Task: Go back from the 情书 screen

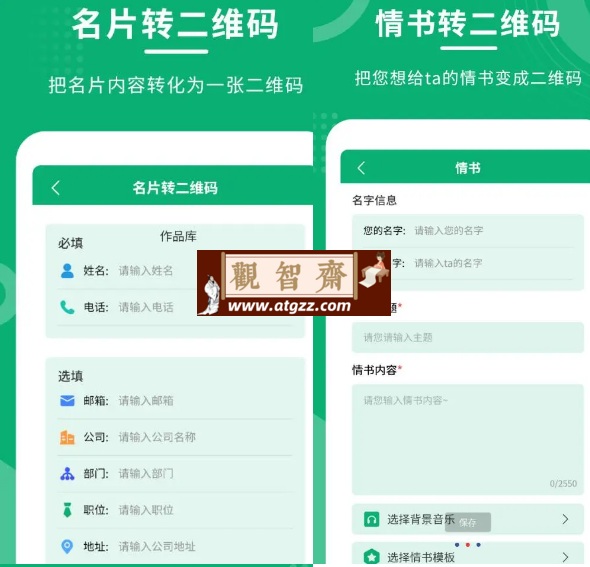Action: (361, 168)
